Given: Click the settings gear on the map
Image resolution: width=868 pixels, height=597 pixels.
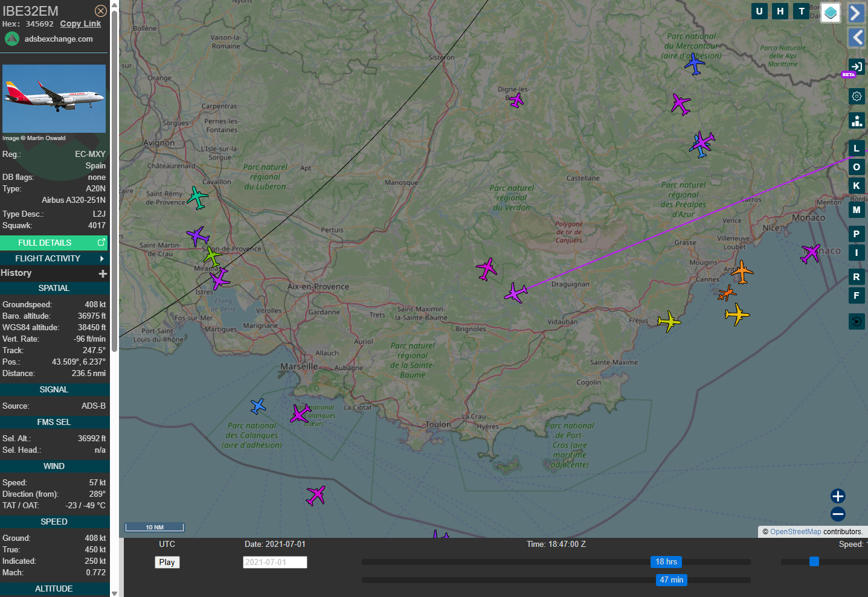Looking at the screenshot, I should (x=857, y=96).
